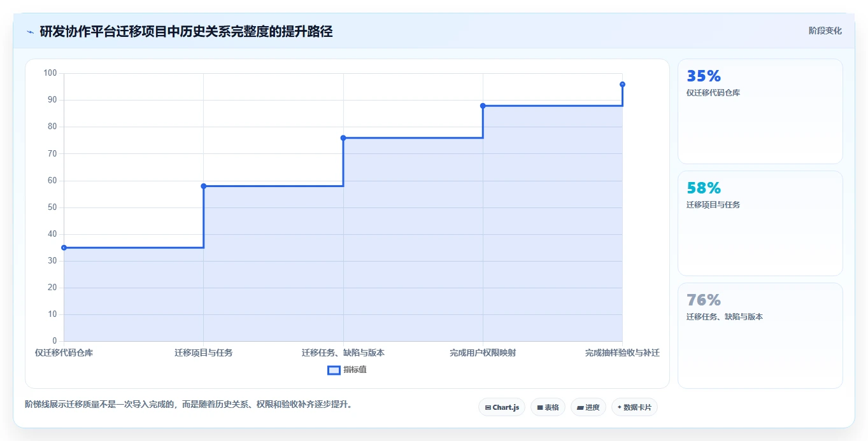Viewport: 868px width, 441px height.
Task: Click the x-axis label 迁移任务、缺陷与版本
Action: click(343, 353)
